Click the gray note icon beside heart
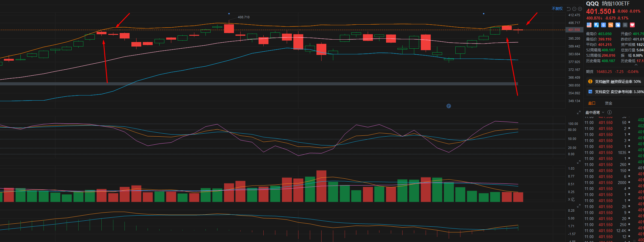This screenshot has width=644, height=242. point(625,25)
